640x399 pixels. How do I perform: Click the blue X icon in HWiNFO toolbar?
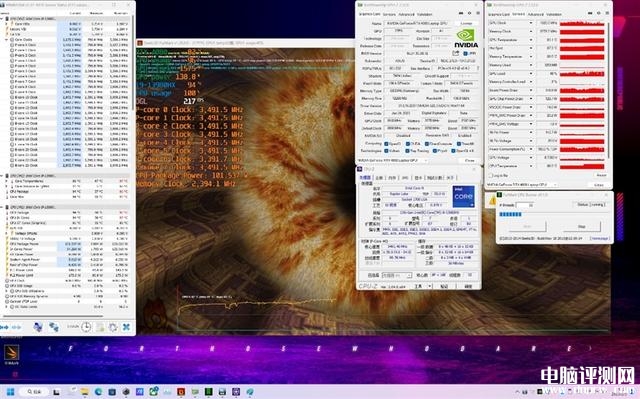coord(127,327)
